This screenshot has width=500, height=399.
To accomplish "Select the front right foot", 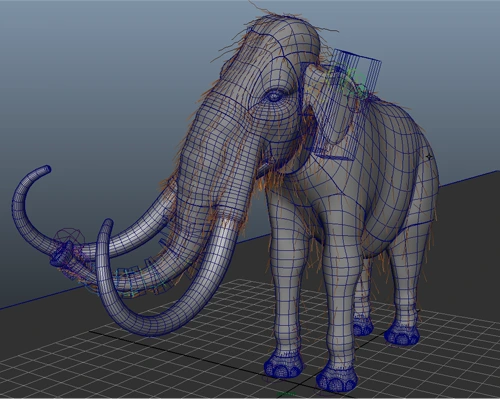I will (337, 379).
